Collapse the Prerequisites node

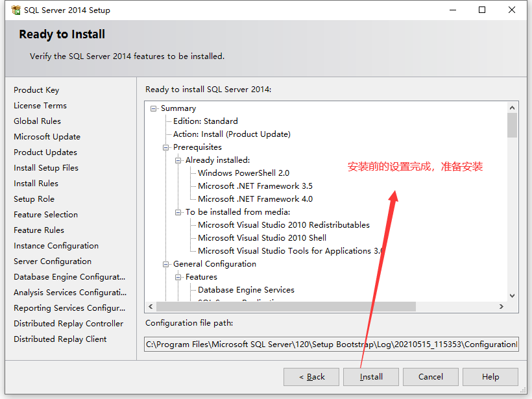(165, 147)
